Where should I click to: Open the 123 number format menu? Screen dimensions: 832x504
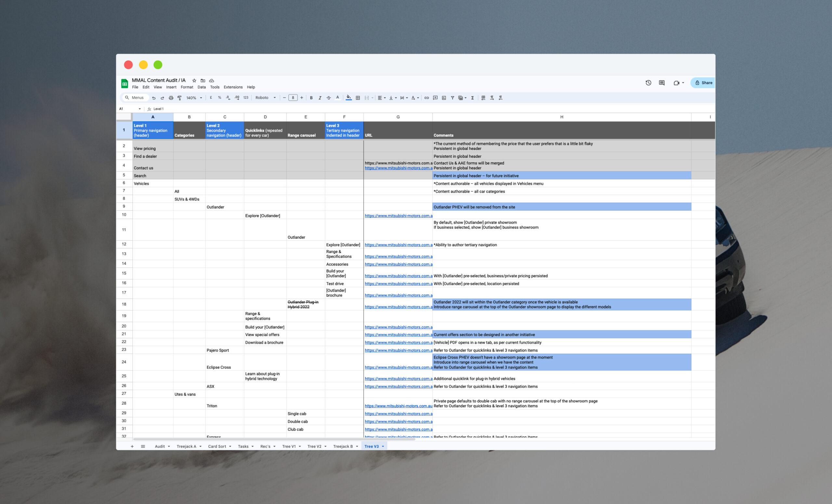[246, 97]
